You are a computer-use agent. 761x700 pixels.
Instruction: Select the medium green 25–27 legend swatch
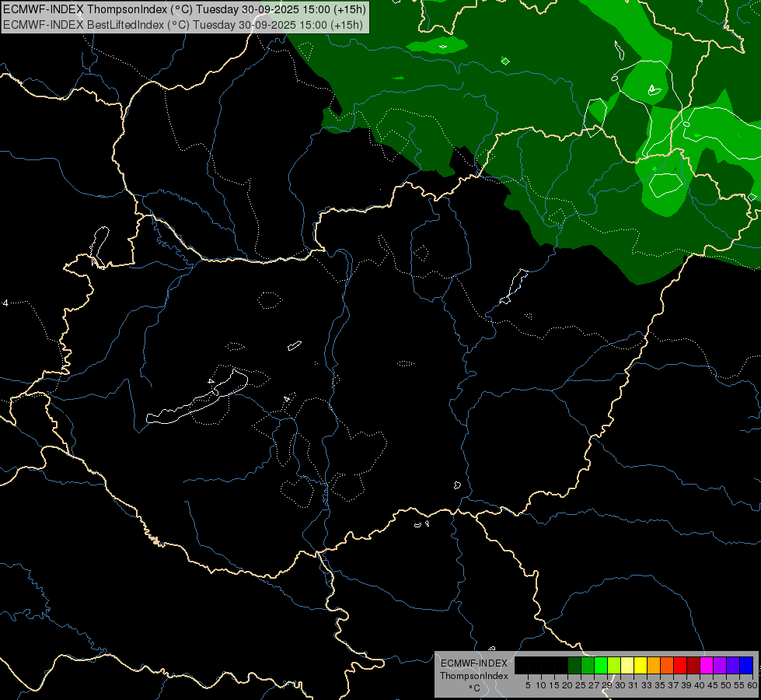tap(588, 665)
